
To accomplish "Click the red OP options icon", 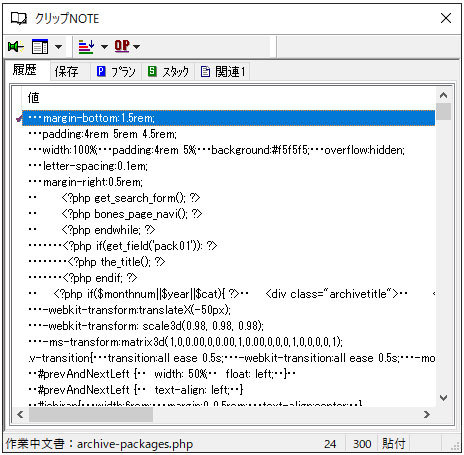I will (x=122, y=46).
